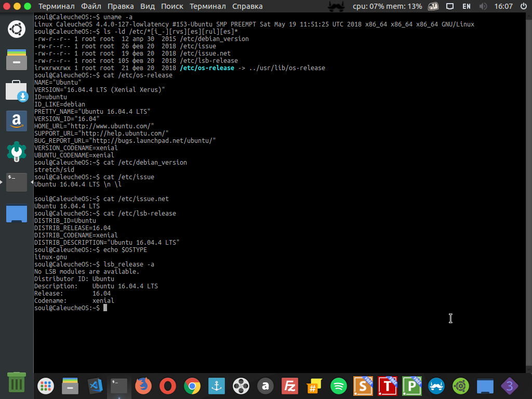
Task: Open the volume indicator in top panel
Action: click(x=483, y=6)
